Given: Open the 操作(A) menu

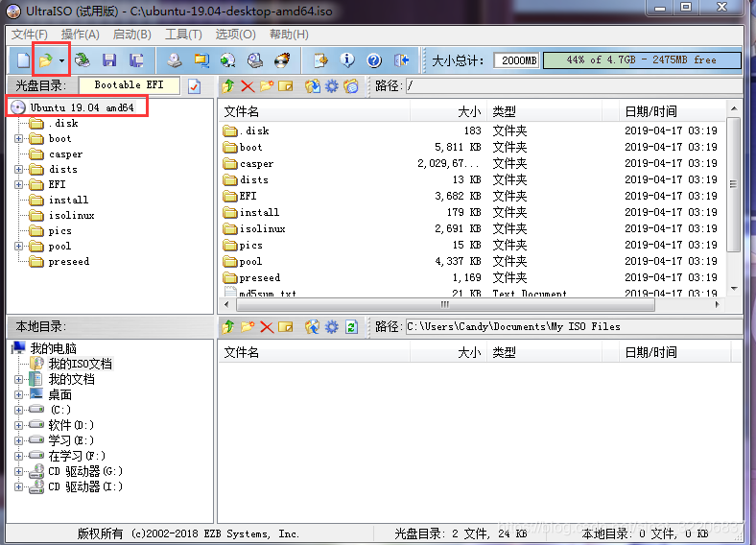Looking at the screenshot, I should pos(80,35).
